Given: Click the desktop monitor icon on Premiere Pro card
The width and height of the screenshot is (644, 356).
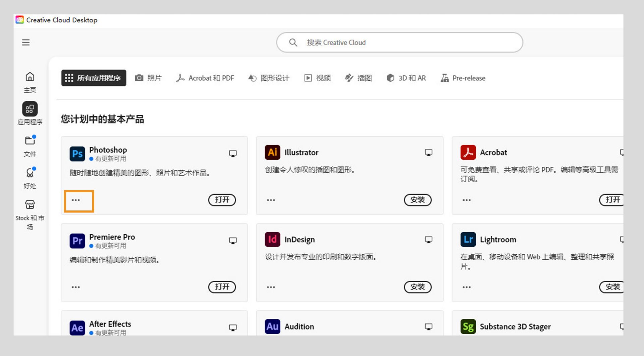Looking at the screenshot, I should 233,241.
